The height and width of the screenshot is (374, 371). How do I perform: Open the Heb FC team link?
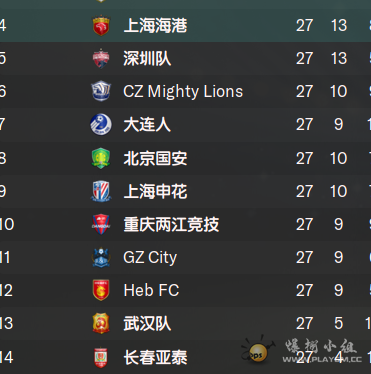click(151, 290)
